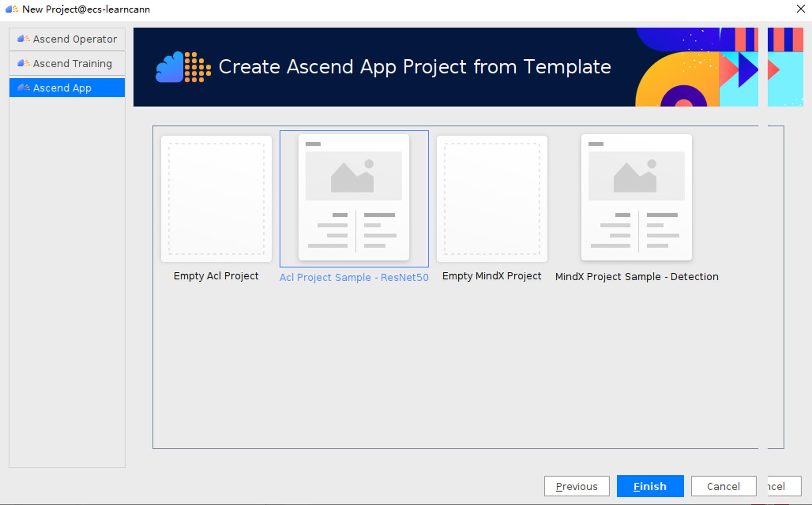Click the Ascend App cloud icon
This screenshot has width=812, height=505.
[24, 88]
